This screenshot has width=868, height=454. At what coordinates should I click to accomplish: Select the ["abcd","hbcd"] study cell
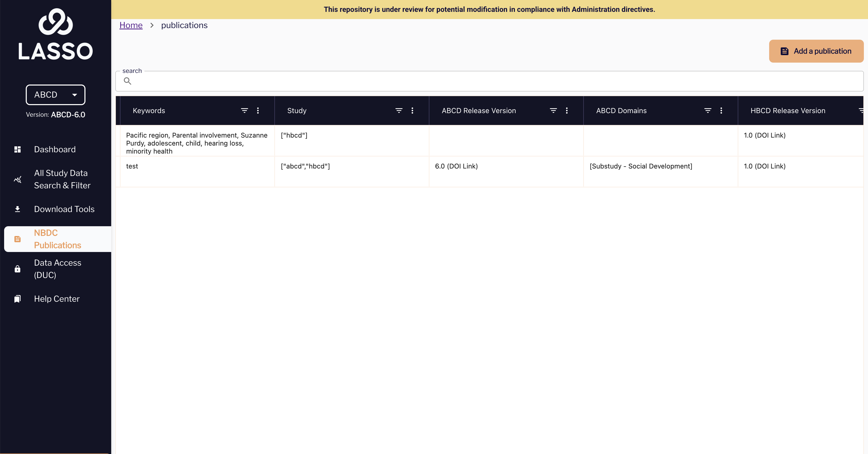pos(352,172)
